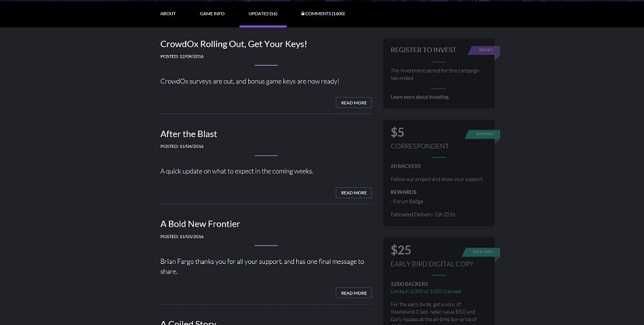Select the Early Bird Digital Copy tier heading
This screenshot has width=644, height=325.
pyautogui.click(x=432, y=264)
